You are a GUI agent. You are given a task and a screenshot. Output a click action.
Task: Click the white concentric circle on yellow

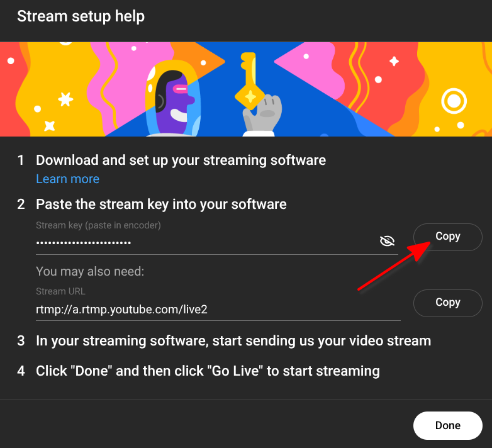(453, 100)
